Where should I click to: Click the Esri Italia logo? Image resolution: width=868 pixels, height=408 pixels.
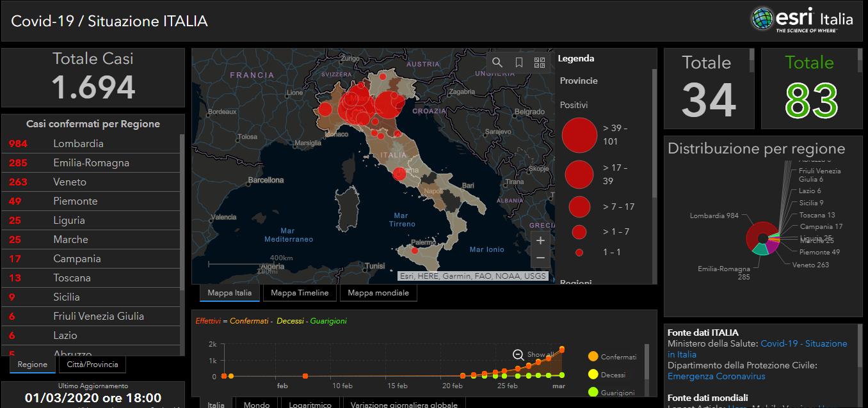pos(803,19)
